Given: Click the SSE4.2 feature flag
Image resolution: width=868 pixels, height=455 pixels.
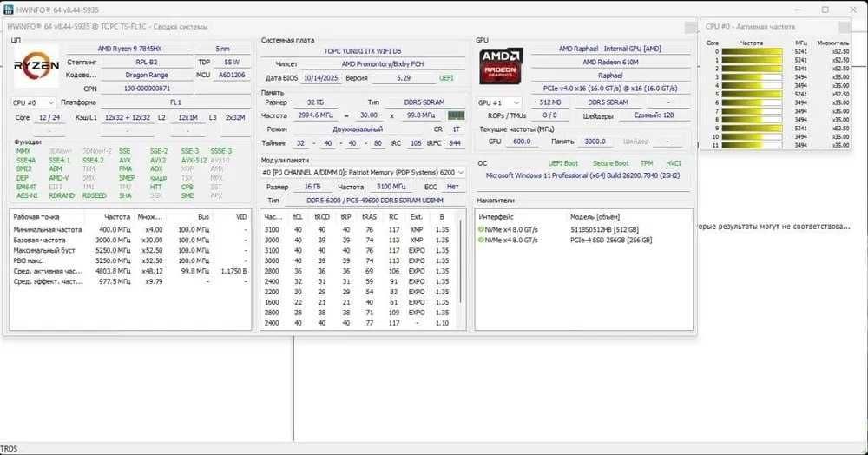Looking at the screenshot, I should click(93, 160).
